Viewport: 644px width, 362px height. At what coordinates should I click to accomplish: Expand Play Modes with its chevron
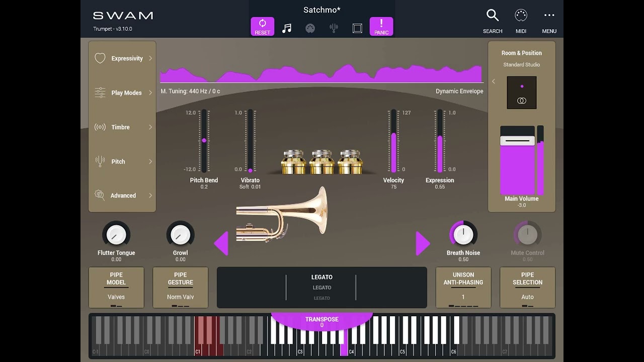click(x=150, y=93)
